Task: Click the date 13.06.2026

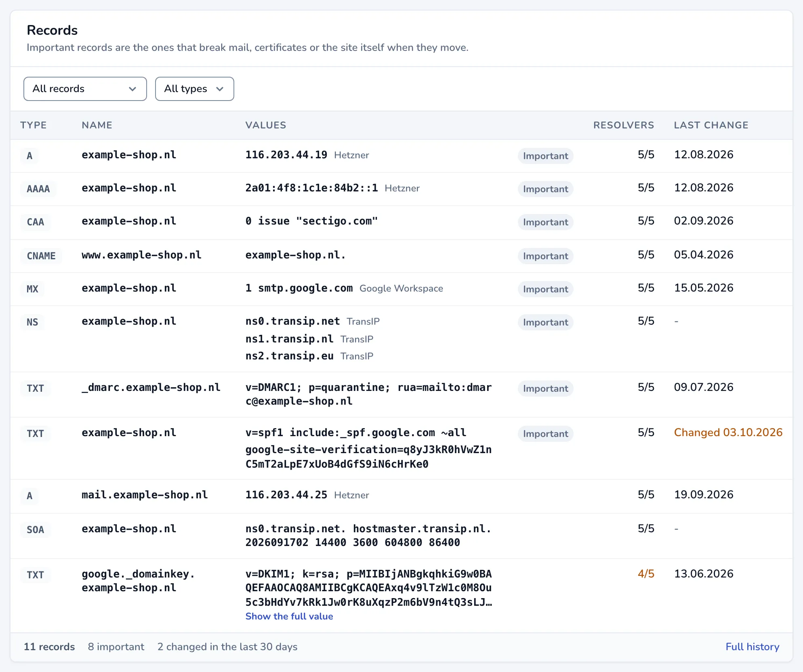Action: [704, 574]
